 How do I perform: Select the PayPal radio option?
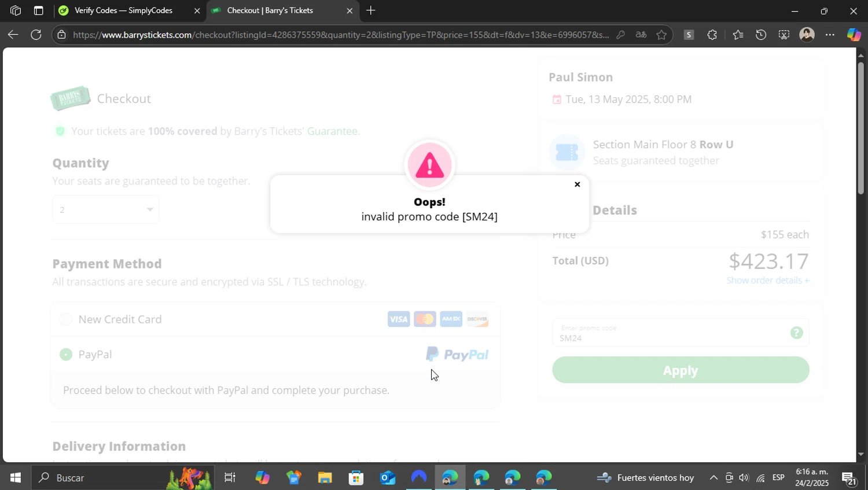[66, 355]
